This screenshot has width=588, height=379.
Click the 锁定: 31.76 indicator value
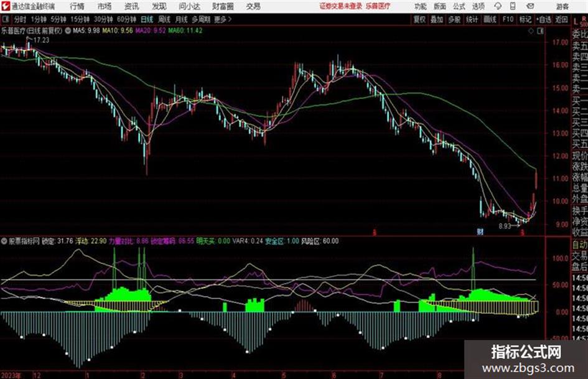coord(57,241)
